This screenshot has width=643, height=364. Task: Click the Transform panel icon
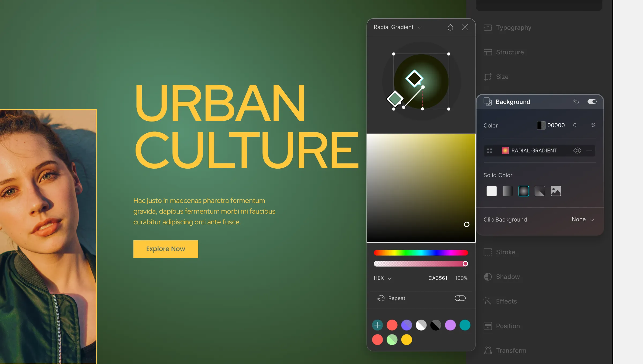click(488, 350)
